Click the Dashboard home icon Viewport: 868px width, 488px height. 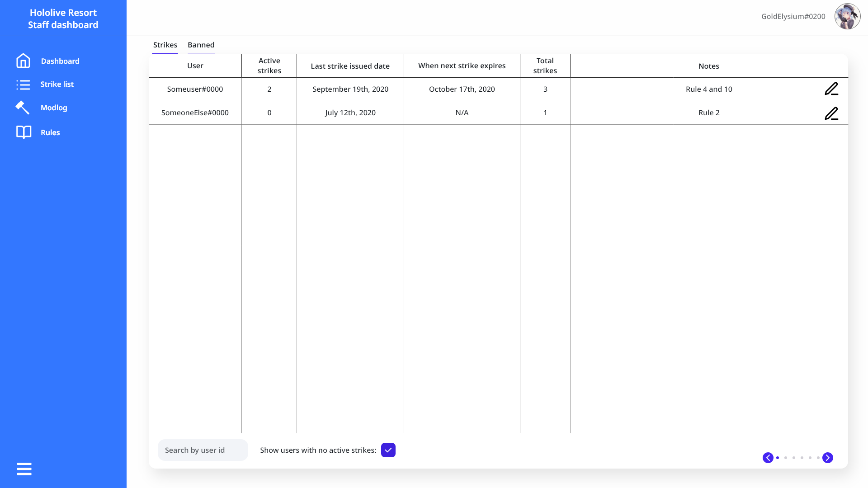[x=23, y=61]
